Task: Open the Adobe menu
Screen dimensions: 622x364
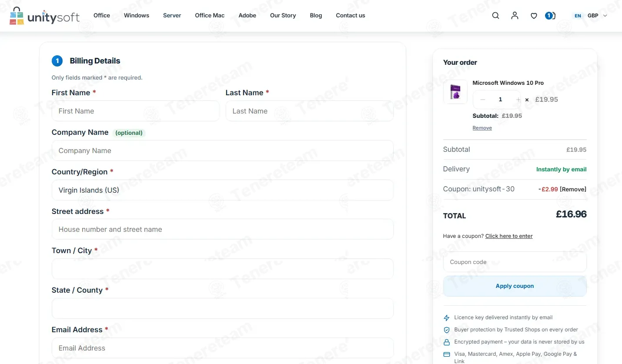Action: click(247, 15)
